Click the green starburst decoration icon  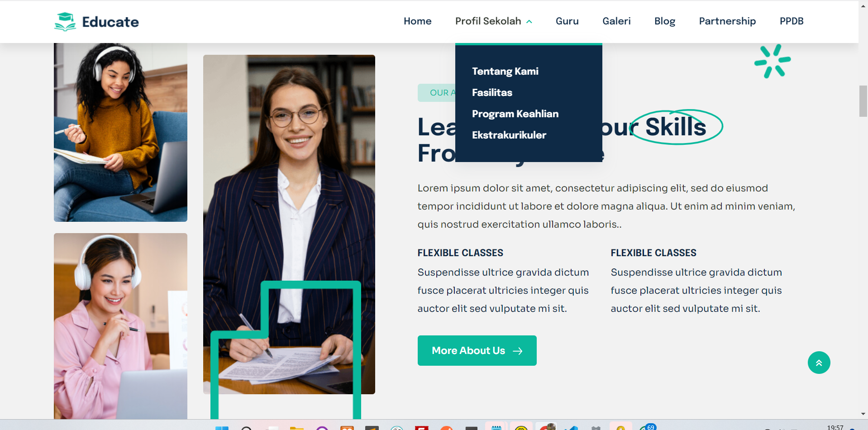pos(773,61)
